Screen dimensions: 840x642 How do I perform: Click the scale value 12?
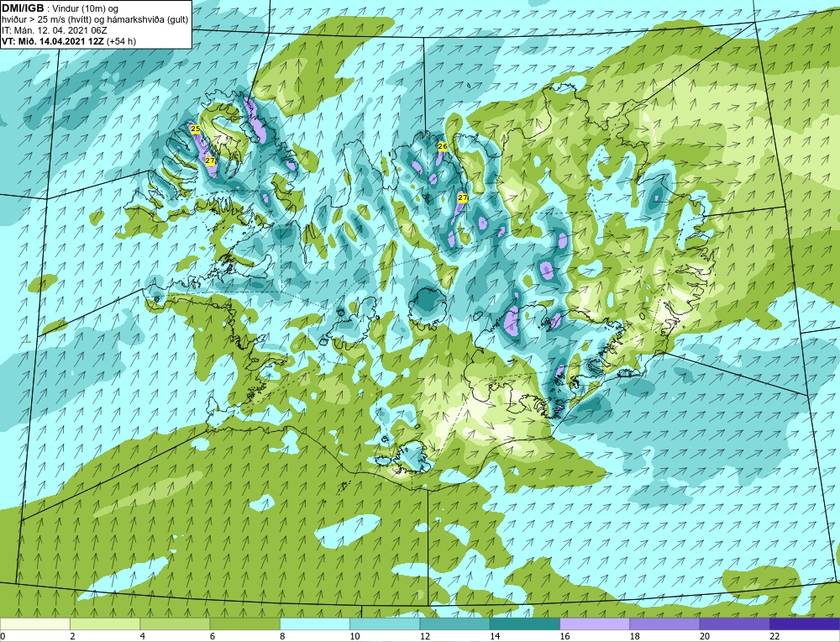pyautogui.click(x=424, y=636)
